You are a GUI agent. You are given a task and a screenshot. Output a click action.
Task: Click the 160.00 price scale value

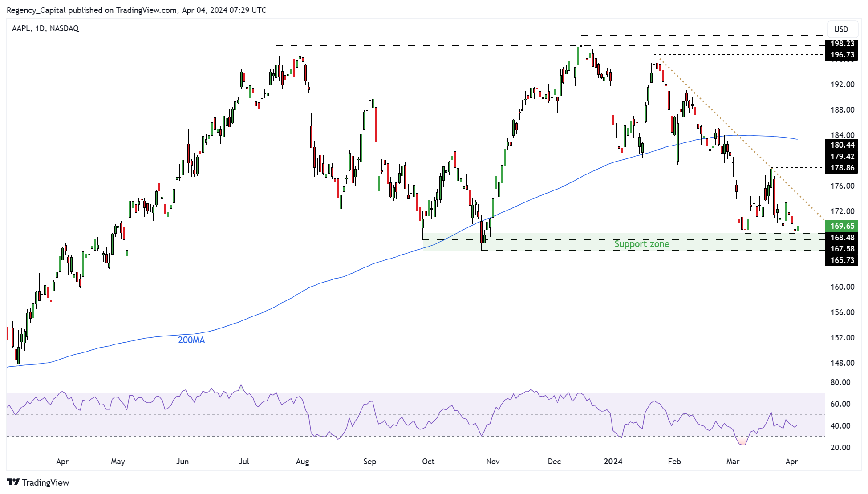tap(843, 287)
